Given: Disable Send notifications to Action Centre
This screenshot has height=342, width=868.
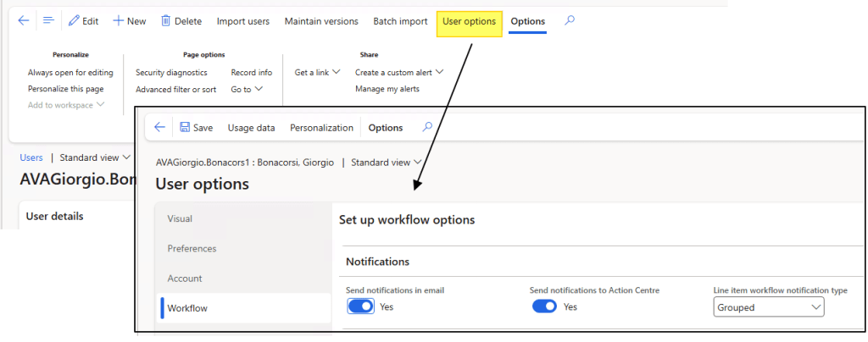Looking at the screenshot, I should [544, 306].
